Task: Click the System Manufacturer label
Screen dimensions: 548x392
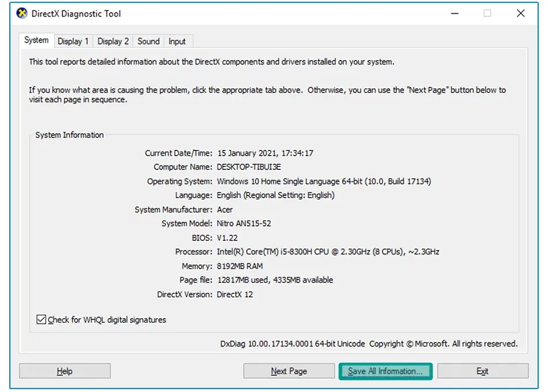Action: (x=174, y=210)
